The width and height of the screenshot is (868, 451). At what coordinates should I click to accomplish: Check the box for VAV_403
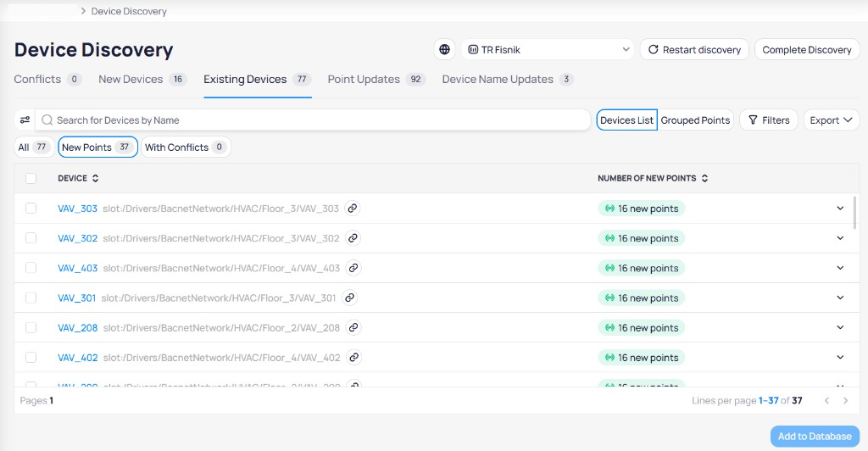click(31, 268)
